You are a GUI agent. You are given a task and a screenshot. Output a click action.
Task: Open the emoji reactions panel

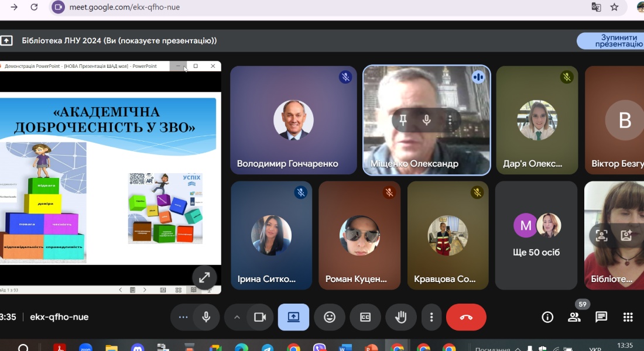coord(330,317)
